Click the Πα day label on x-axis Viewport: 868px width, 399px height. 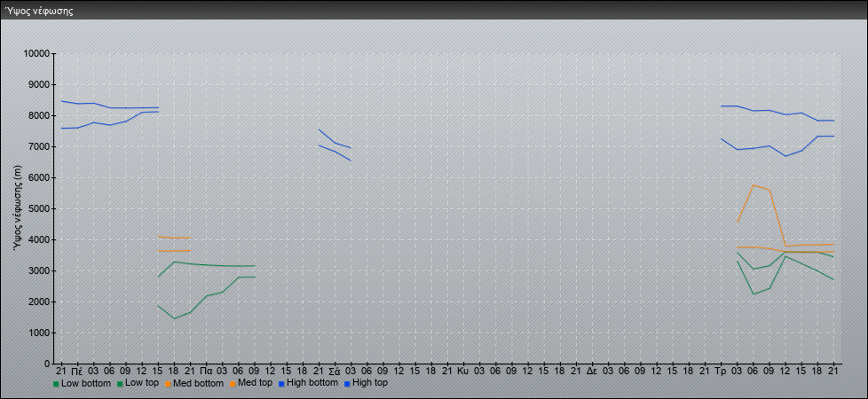(x=206, y=370)
